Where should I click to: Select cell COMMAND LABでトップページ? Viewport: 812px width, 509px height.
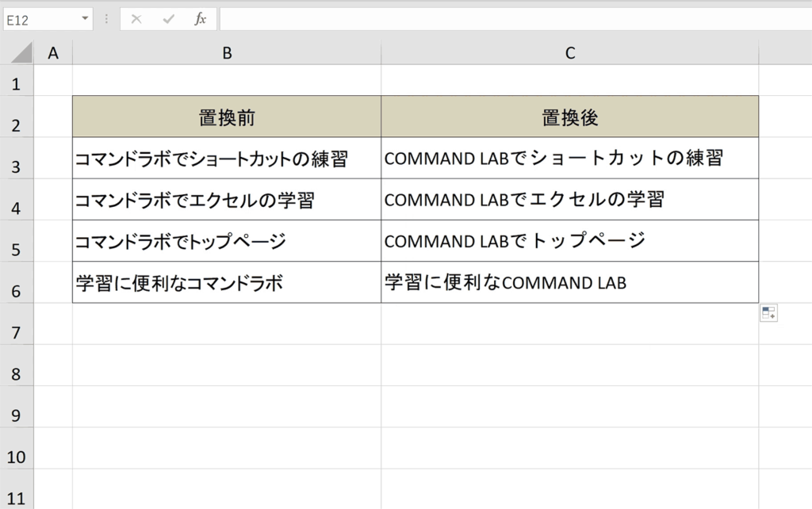[x=569, y=241]
